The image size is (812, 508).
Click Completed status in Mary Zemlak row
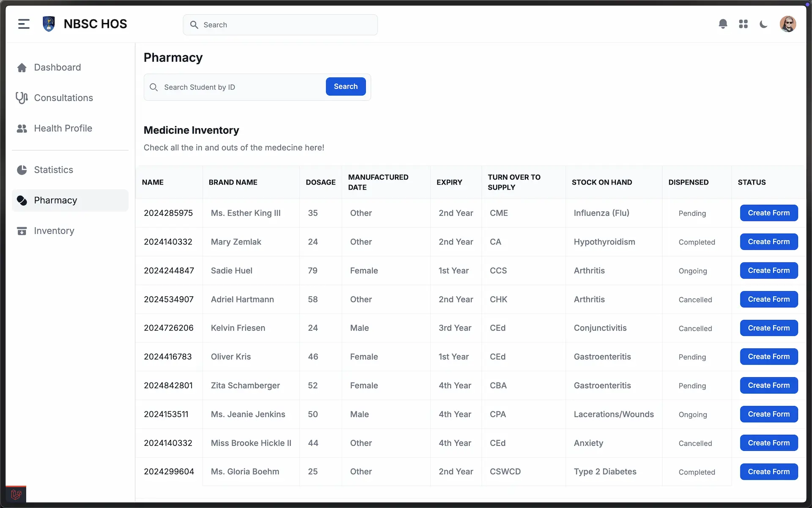[x=697, y=242]
